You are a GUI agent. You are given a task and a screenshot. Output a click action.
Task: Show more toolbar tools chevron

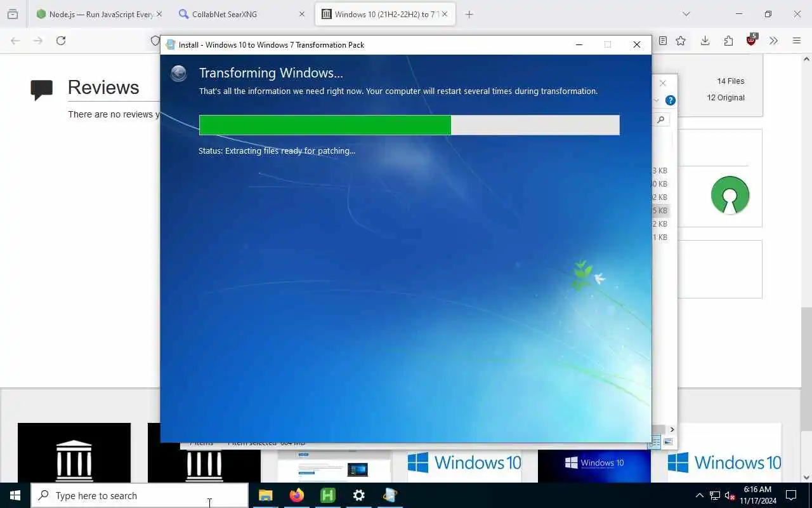point(773,41)
